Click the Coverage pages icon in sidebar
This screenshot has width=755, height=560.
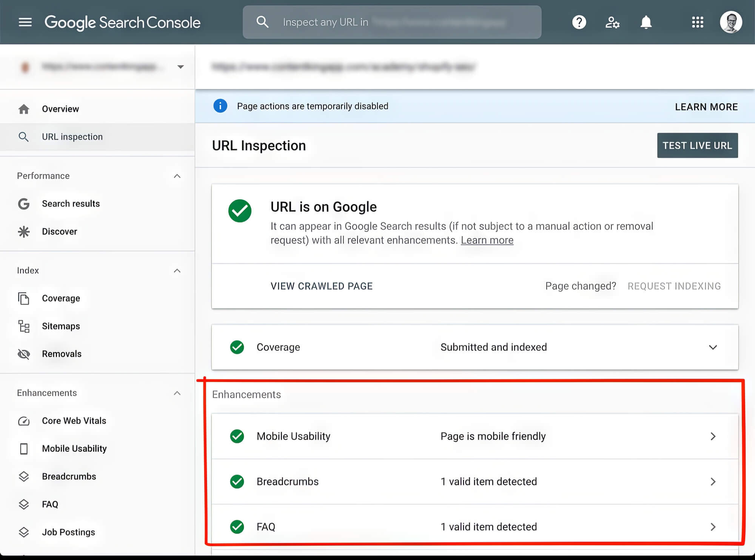tap(24, 298)
